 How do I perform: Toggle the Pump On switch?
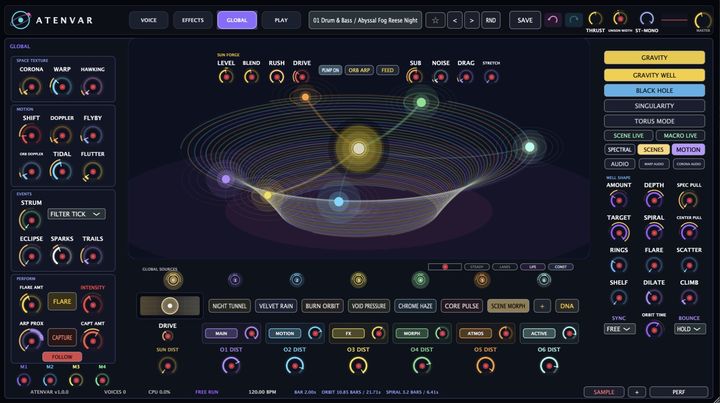(x=330, y=70)
